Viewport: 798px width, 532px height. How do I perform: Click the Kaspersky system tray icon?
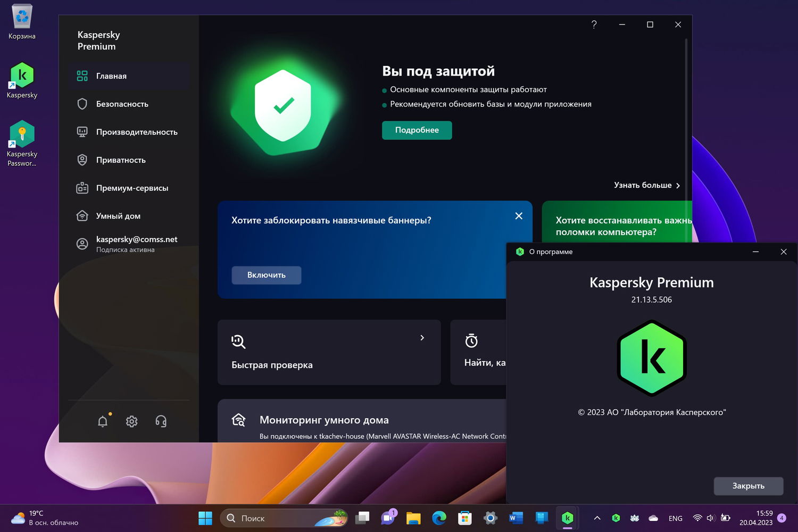coord(616,518)
